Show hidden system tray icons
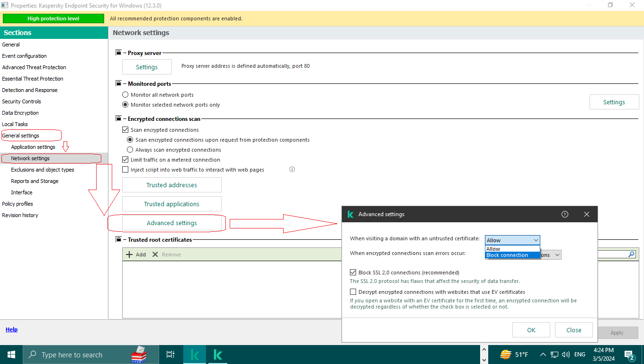The height and width of the screenshot is (364, 644). [x=543, y=355]
